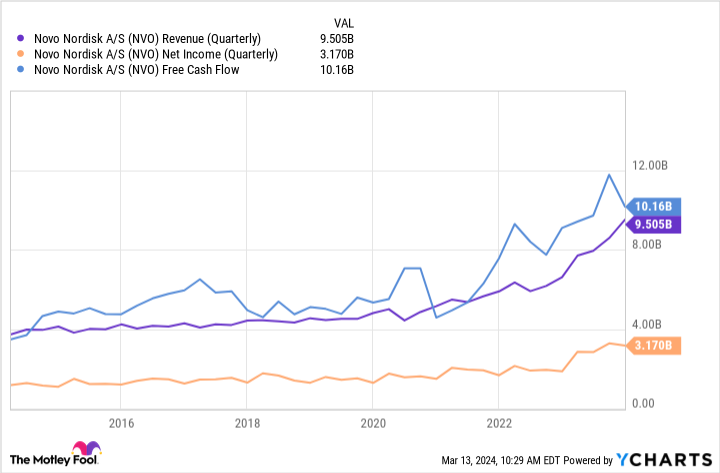This screenshot has height=473, width=720.
Task: Select the Novo Nordisk Net Income (Quarterly) legend label
Action: click(x=156, y=54)
